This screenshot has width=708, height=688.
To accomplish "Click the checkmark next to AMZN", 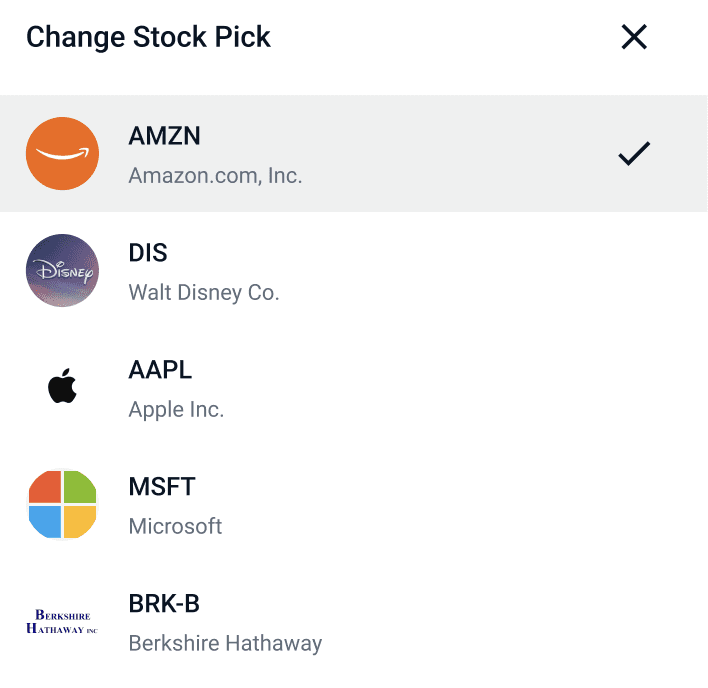I will point(634,153).
